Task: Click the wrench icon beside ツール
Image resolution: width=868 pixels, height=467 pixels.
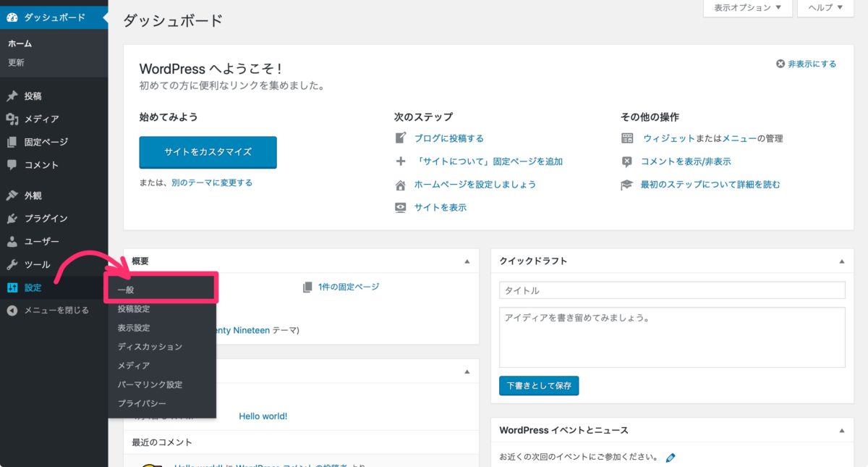Action: point(12,264)
